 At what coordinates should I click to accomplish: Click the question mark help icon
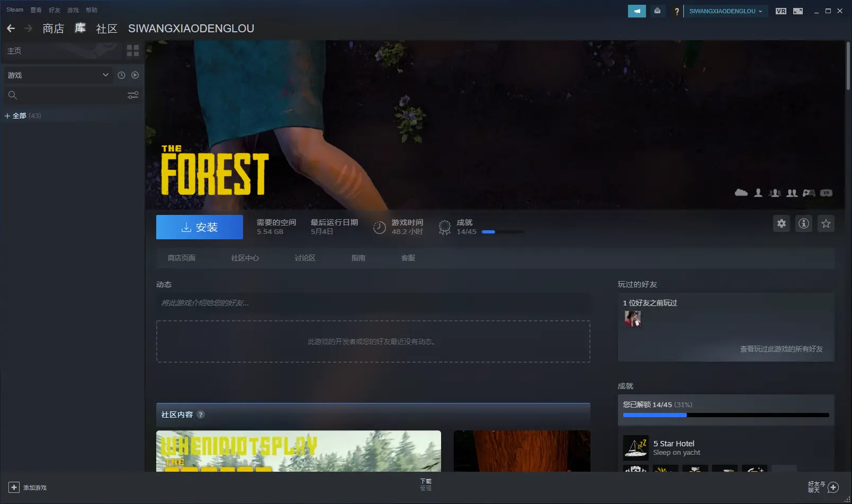coord(676,11)
